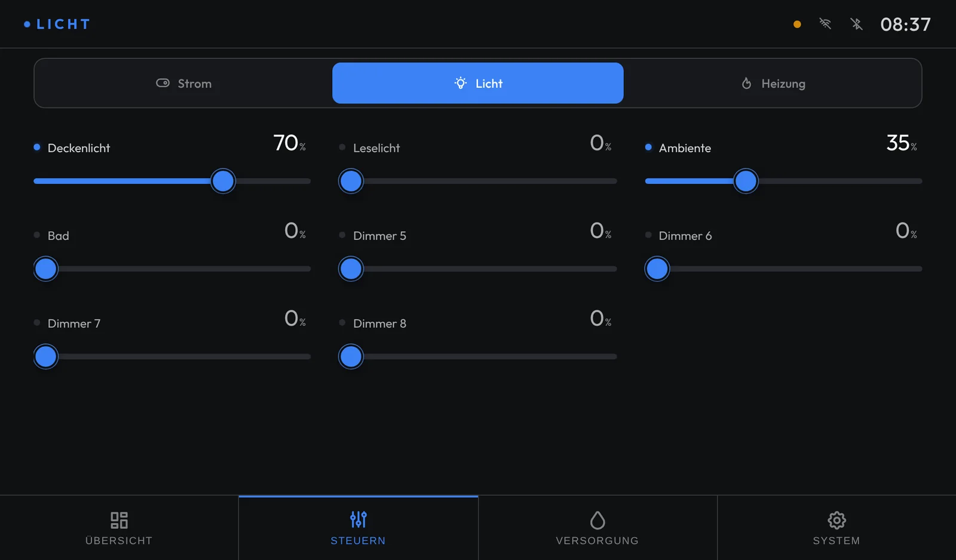Click the Deckenlicht slider handle

pyautogui.click(x=223, y=181)
